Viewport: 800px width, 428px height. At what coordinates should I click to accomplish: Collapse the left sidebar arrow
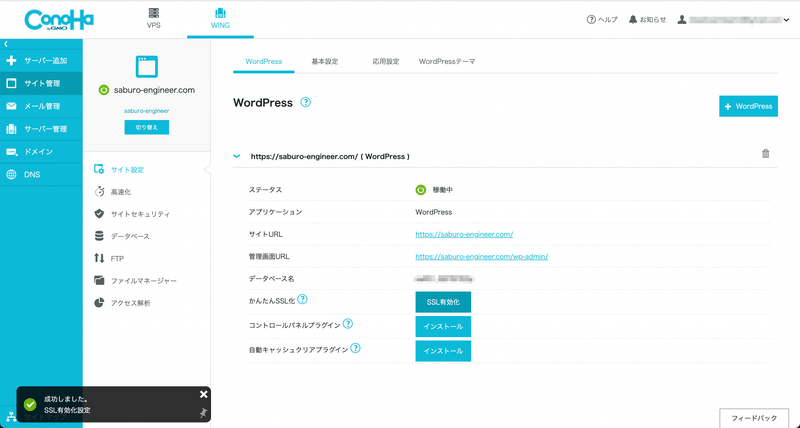tap(6, 44)
